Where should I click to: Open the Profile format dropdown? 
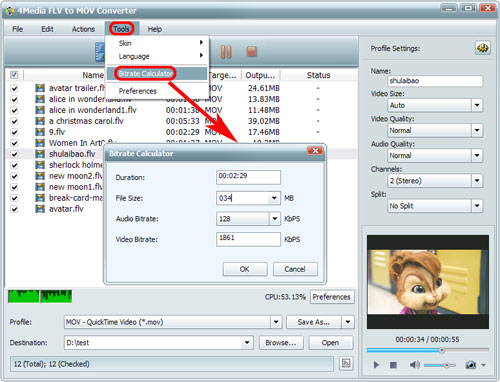pyautogui.click(x=276, y=322)
